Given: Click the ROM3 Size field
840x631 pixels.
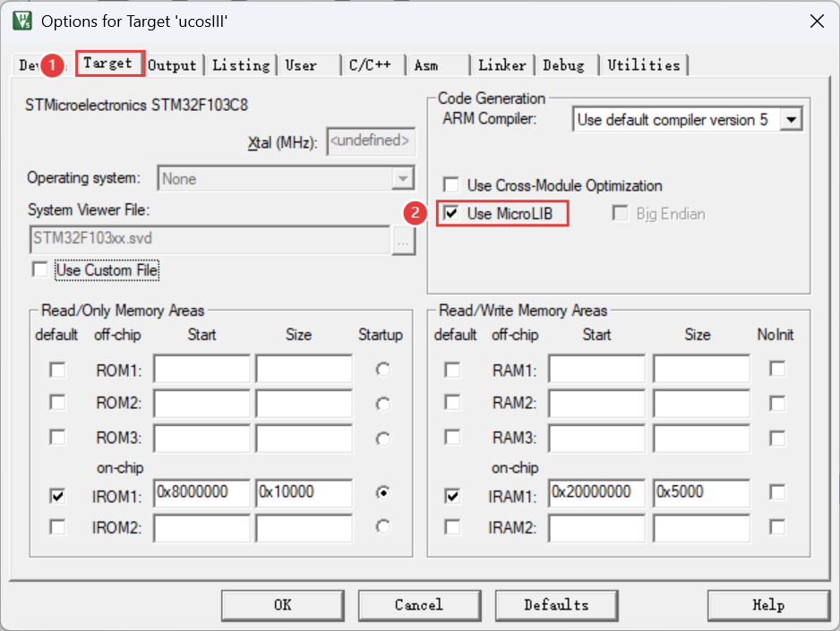Looking at the screenshot, I should [304, 439].
